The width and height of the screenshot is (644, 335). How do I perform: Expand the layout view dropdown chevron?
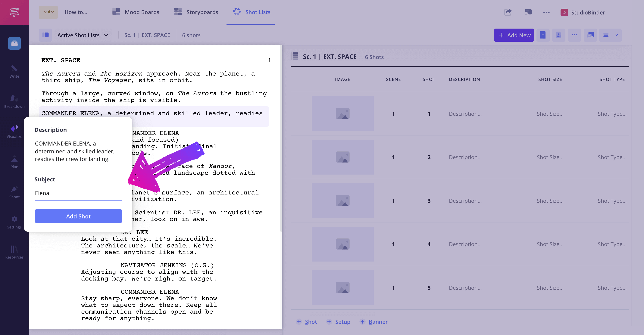(616, 35)
